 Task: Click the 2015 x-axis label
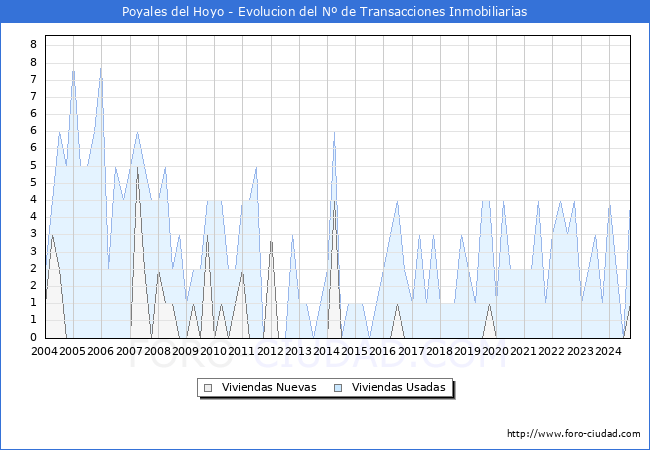pyautogui.click(x=354, y=351)
